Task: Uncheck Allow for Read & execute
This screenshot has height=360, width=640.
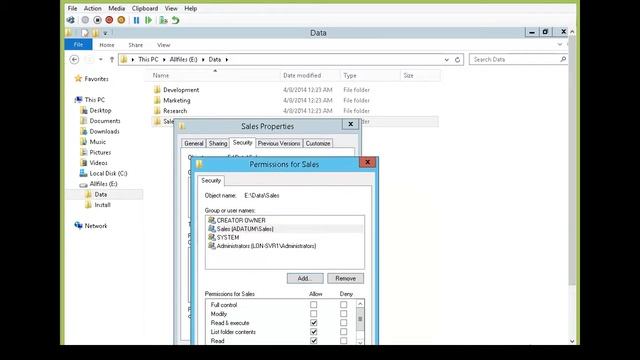Action: (313, 322)
